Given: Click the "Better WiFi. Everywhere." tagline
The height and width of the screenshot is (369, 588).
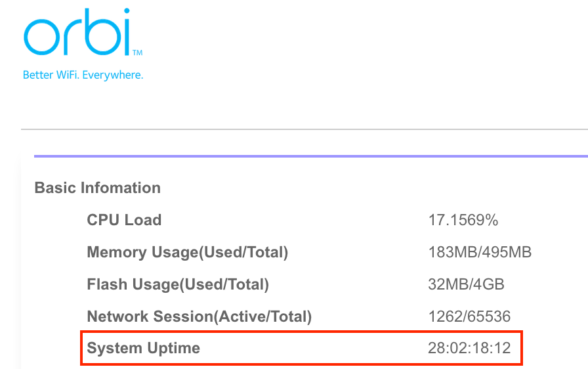Looking at the screenshot, I should pos(83,75).
